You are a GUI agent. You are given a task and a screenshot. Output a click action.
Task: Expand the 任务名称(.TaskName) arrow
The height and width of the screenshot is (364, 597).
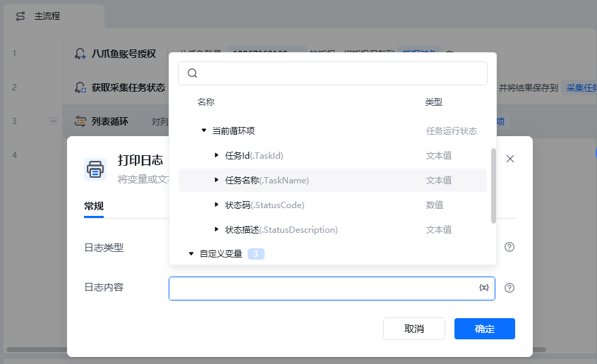pyautogui.click(x=216, y=180)
